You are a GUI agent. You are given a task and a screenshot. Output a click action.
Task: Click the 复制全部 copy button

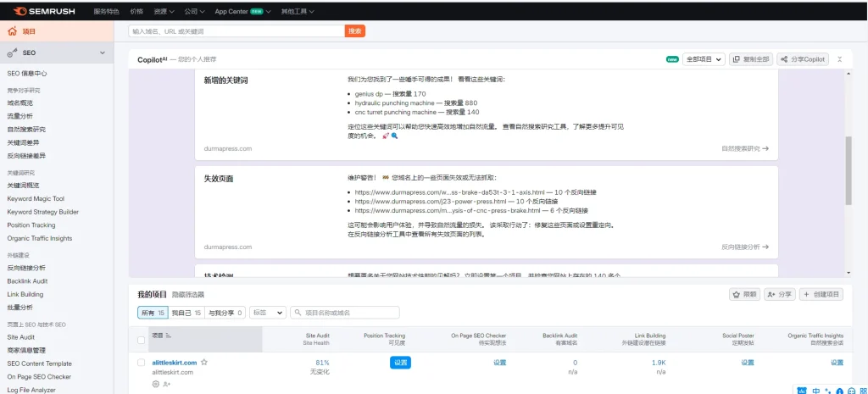pos(751,59)
